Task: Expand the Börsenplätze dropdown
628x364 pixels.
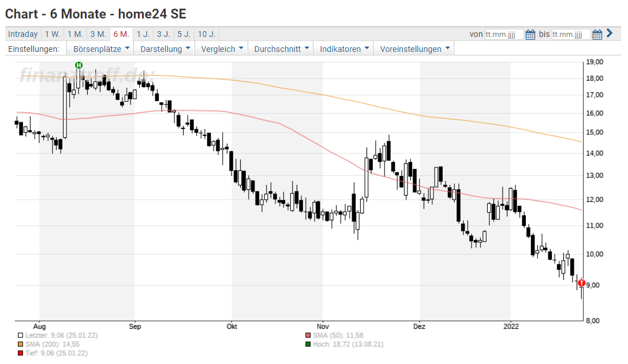Action: pos(100,49)
